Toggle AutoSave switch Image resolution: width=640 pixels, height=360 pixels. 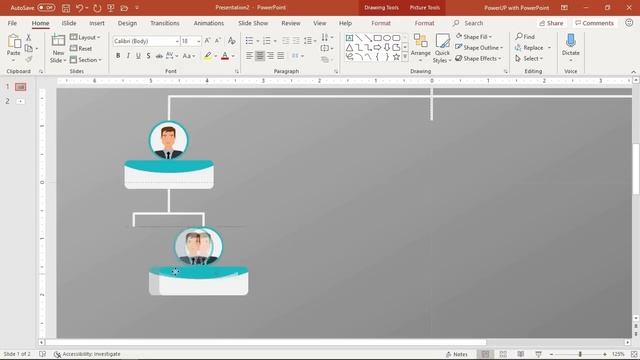(46, 8)
